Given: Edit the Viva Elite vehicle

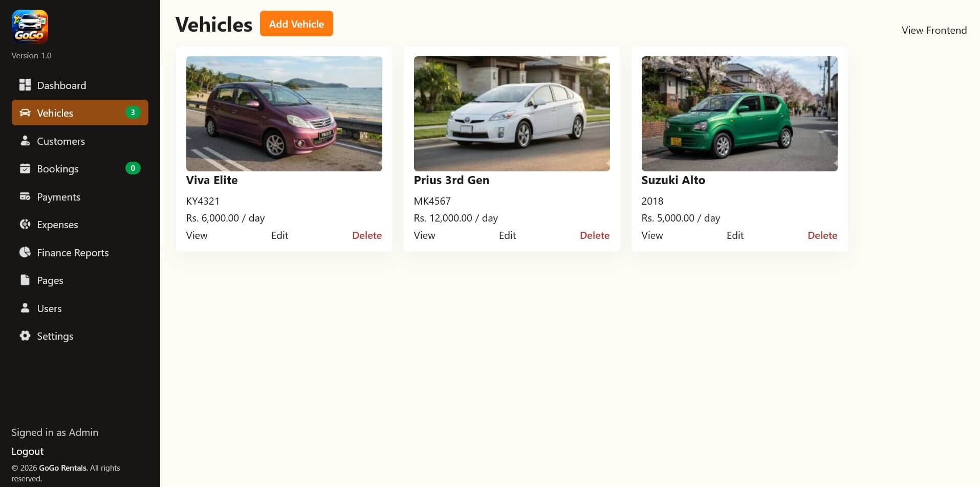Looking at the screenshot, I should 279,235.
